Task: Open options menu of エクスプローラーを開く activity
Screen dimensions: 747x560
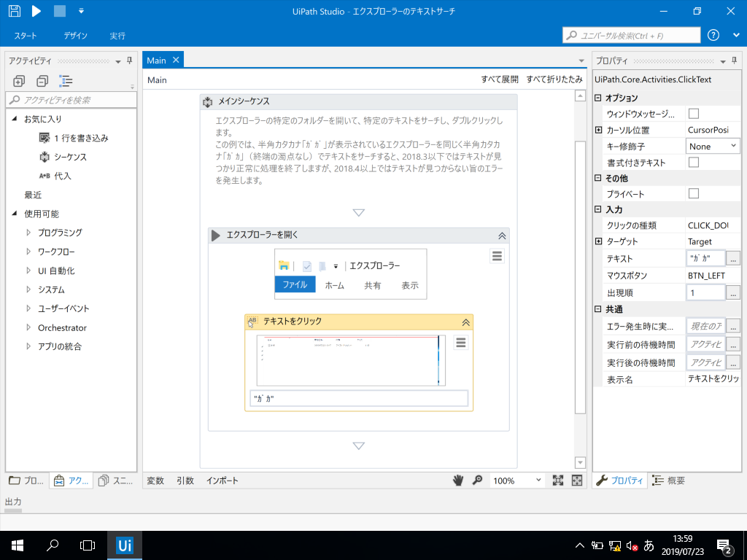Action: [x=497, y=256]
